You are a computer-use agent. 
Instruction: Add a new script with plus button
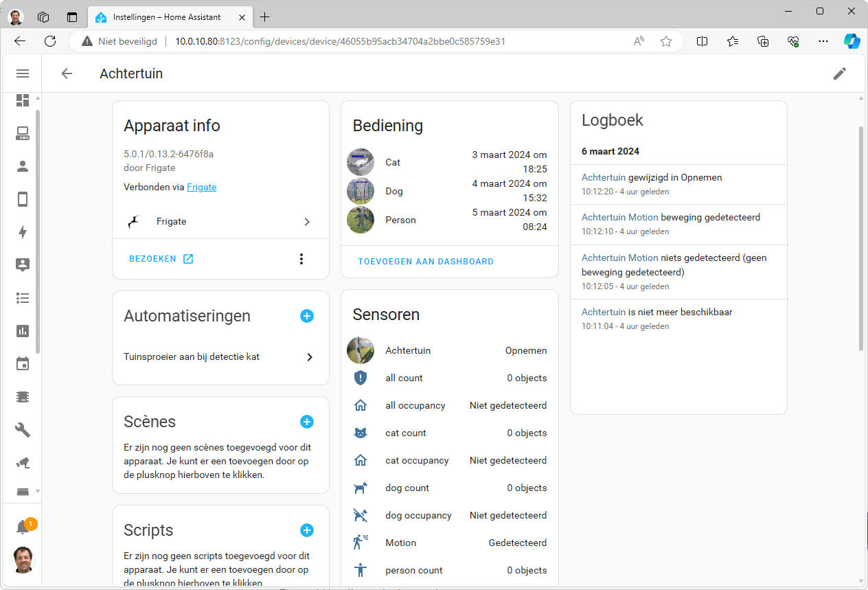pyautogui.click(x=307, y=530)
